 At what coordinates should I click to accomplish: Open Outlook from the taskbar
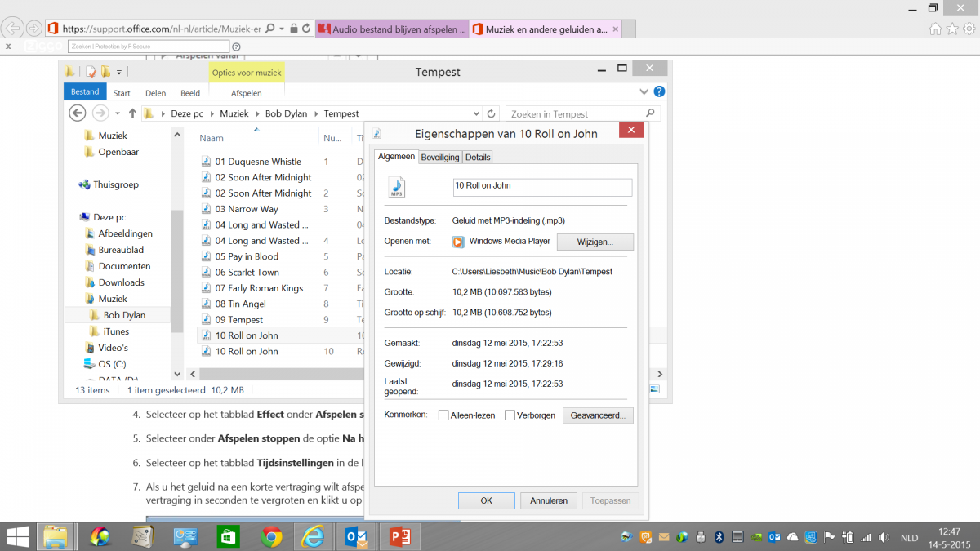(x=357, y=536)
